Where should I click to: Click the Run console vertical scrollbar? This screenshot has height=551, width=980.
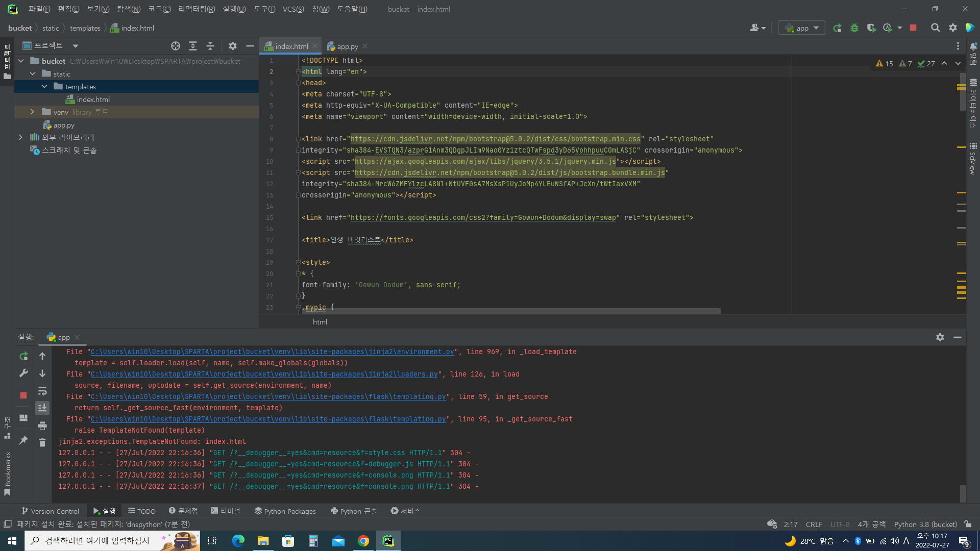[x=962, y=494]
